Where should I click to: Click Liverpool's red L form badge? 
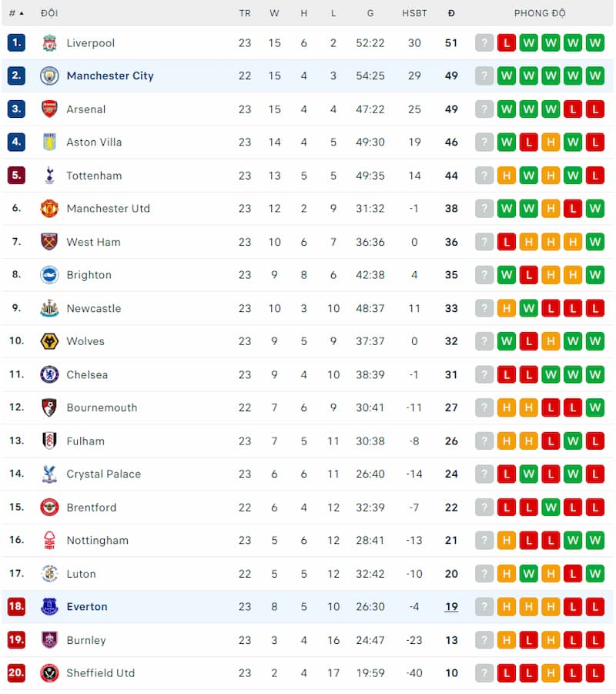(506, 43)
